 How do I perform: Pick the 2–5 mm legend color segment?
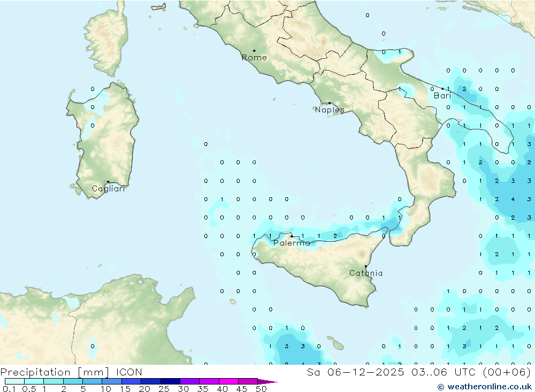pos(73,381)
